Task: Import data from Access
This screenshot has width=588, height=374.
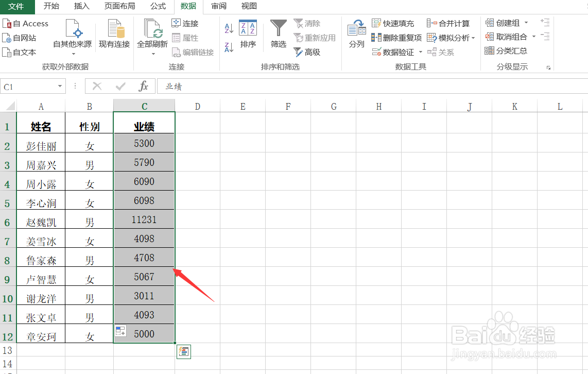Action: coord(26,23)
